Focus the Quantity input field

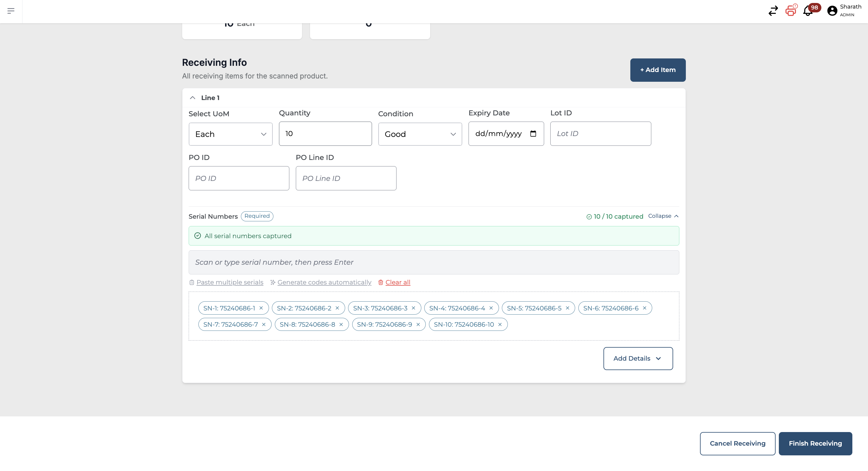325,134
